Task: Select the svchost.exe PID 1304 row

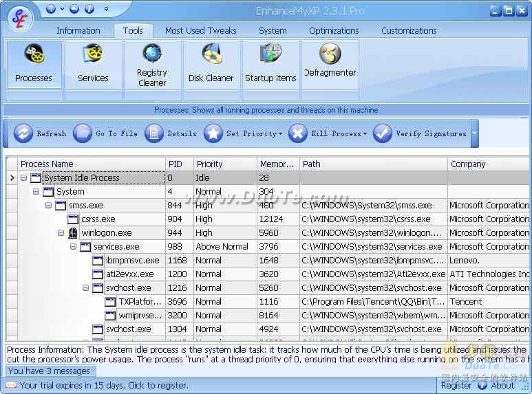Action: click(x=268, y=329)
